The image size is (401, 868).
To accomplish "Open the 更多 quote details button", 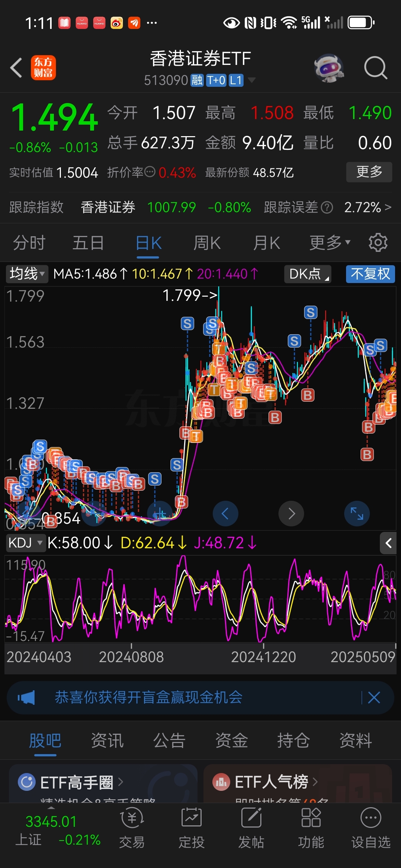I will (369, 172).
